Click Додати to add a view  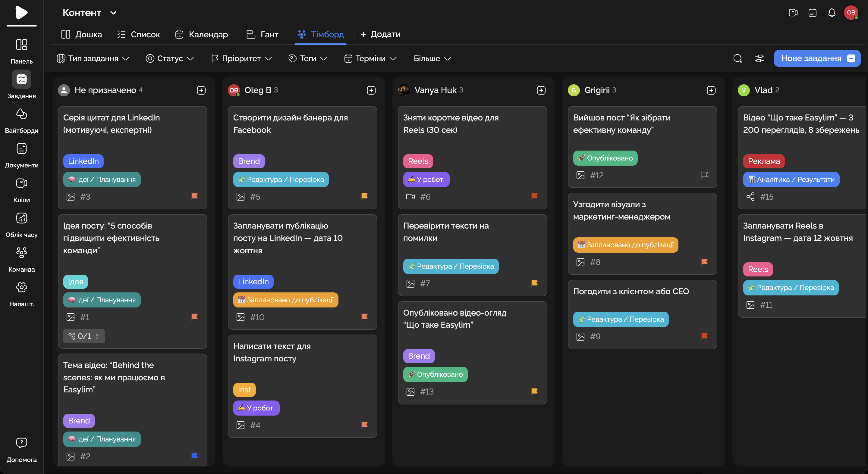(x=380, y=34)
